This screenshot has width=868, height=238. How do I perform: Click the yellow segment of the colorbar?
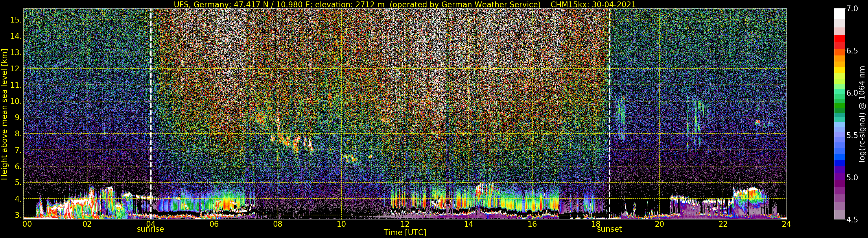click(839, 70)
